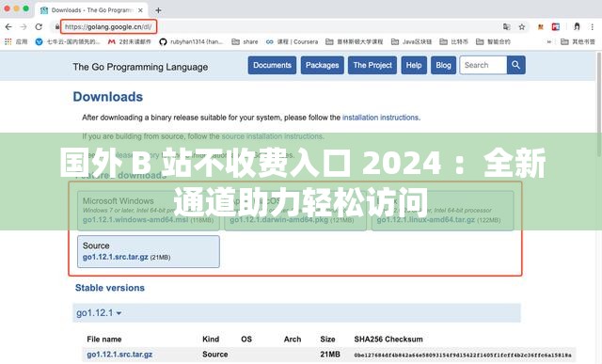The height and width of the screenshot is (364, 602).
Task: Open the 比特币 bookmark folder
Action: click(x=453, y=41)
